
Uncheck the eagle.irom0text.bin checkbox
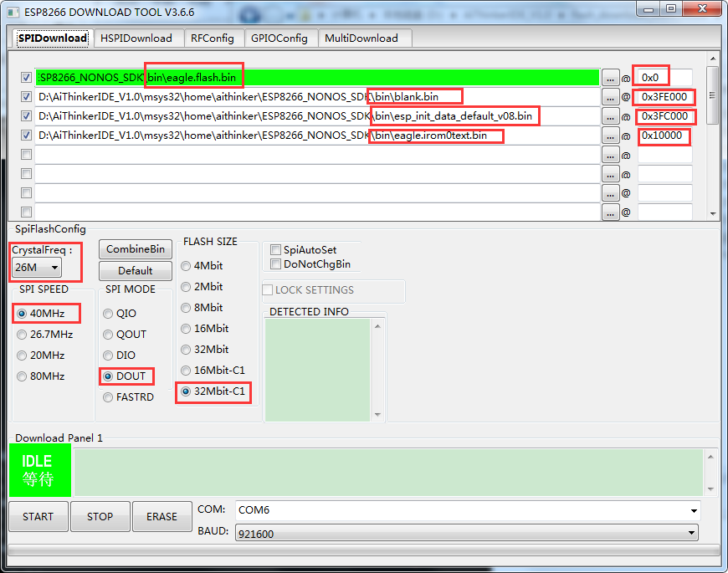pos(27,136)
